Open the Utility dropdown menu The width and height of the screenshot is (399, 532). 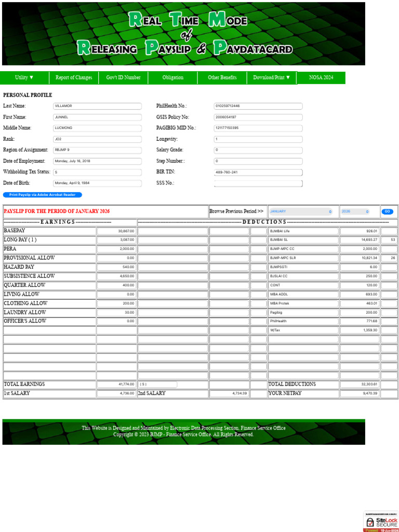click(24, 78)
